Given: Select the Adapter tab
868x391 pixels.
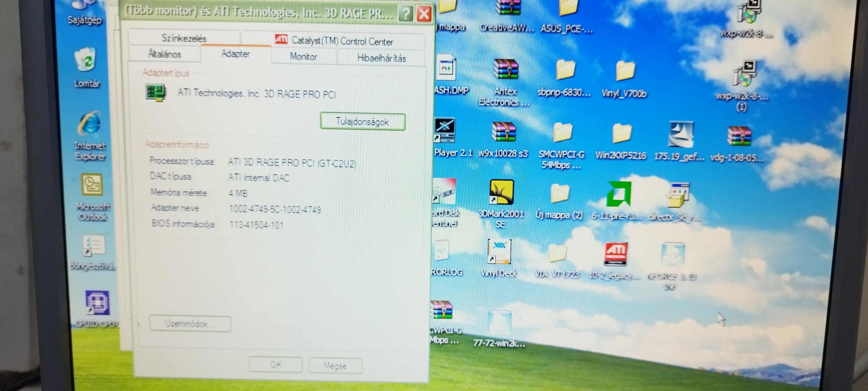Looking at the screenshot, I should (236, 54).
